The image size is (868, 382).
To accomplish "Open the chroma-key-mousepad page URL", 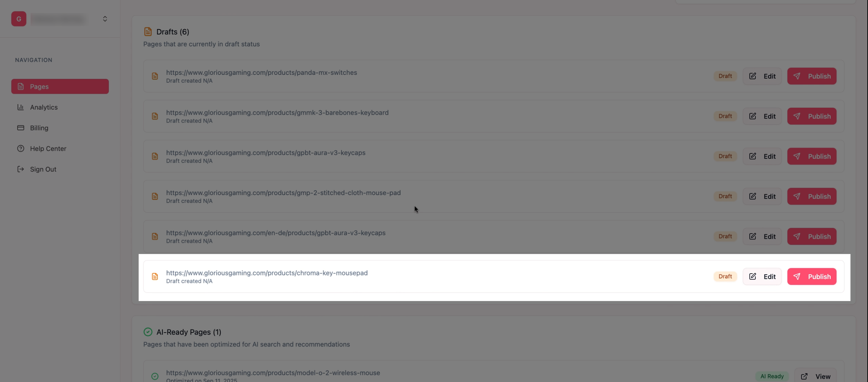I will [x=267, y=273].
